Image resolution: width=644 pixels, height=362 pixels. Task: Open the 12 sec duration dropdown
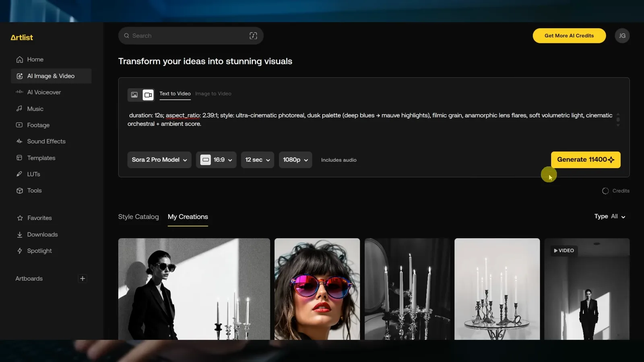click(x=258, y=160)
